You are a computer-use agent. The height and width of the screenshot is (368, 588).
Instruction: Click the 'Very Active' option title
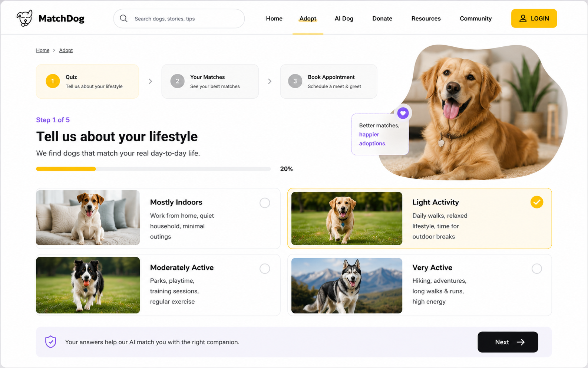point(432,267)
